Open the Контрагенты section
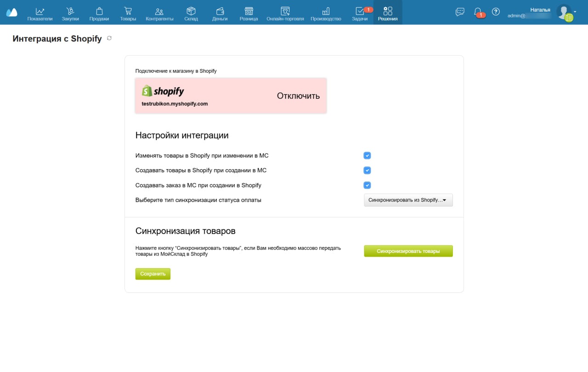Image resolution: width=588 pixels, height=372 pixels. coord(159,14)
